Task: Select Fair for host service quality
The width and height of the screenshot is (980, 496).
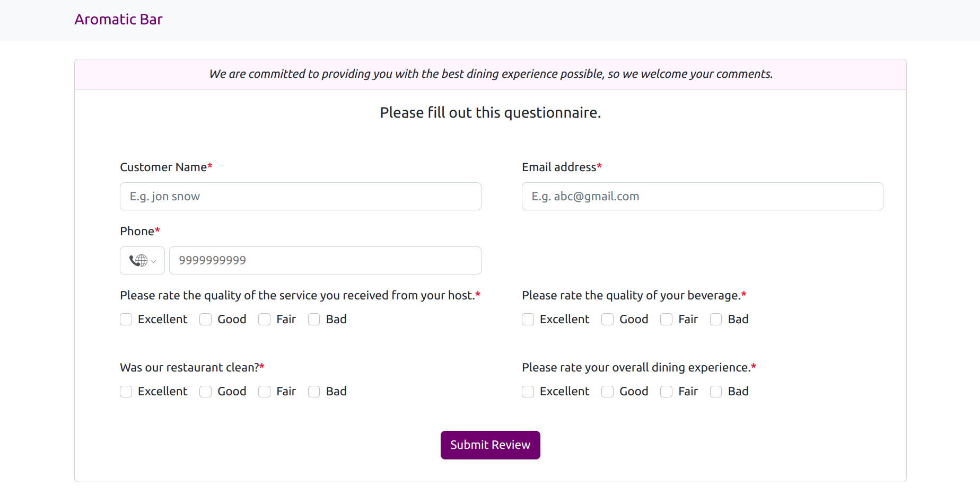Action: 265,320
